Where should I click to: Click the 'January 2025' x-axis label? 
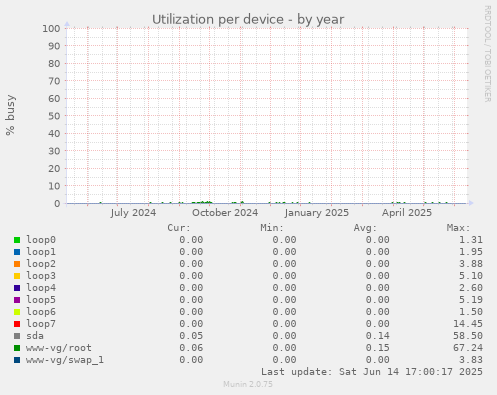pos(317,213)
